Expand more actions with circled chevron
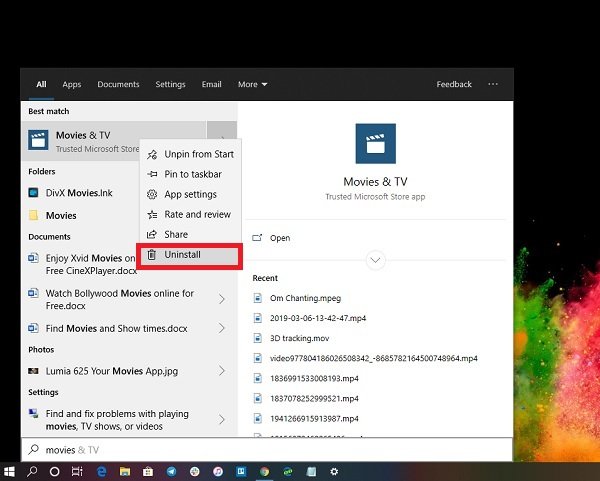 375,260
